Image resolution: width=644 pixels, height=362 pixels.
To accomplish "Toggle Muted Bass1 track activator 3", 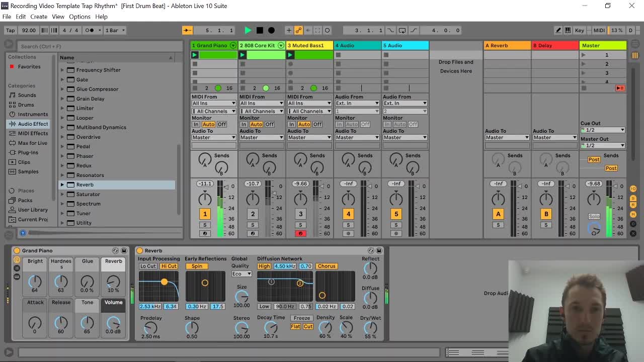I will click(x=300, y=214).
